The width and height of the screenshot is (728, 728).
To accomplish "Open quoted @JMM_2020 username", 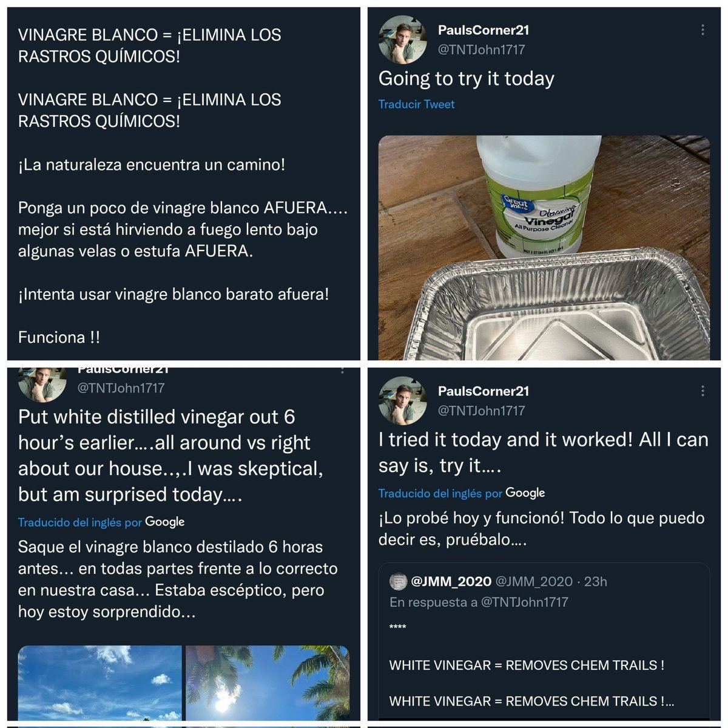I will tap(451, 582).
